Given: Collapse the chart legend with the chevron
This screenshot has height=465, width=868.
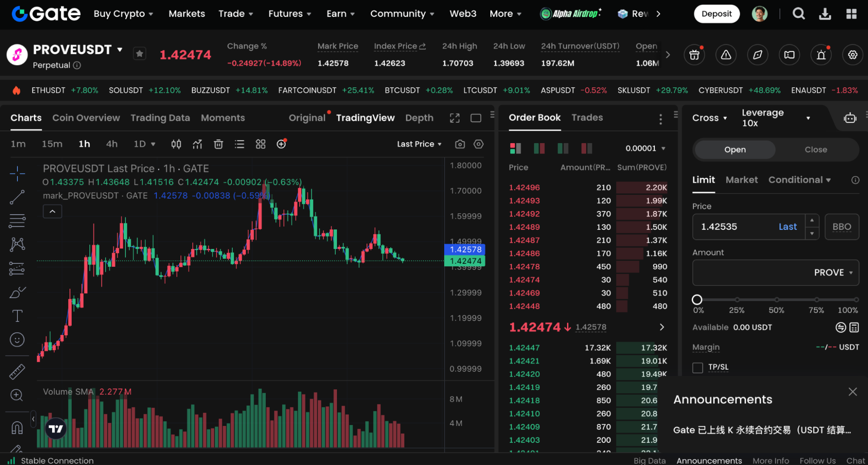Looking at the screenshot, I should coord(53,212).
